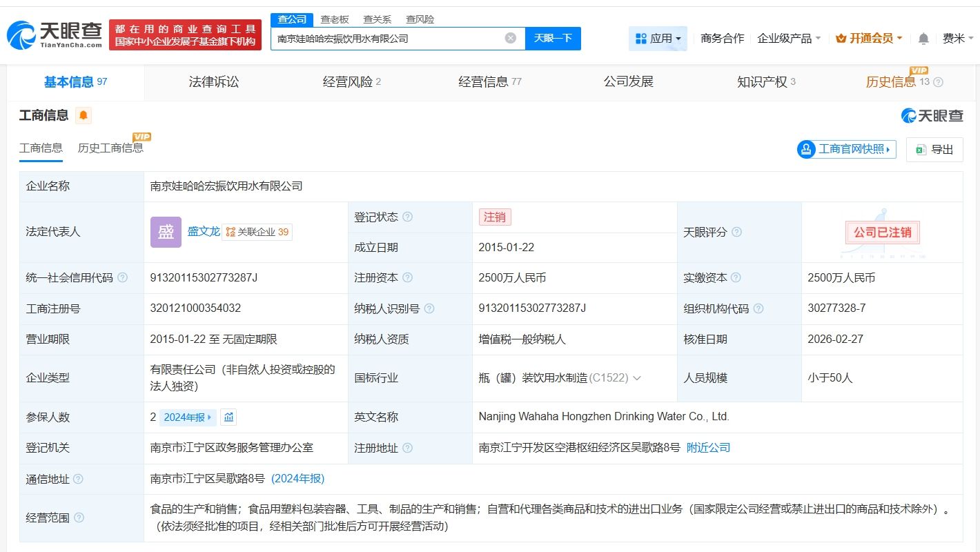Expand the 国标行业 classification chevron
The height and width of the screenshot is (552, 980).
[x=637, y=378]
